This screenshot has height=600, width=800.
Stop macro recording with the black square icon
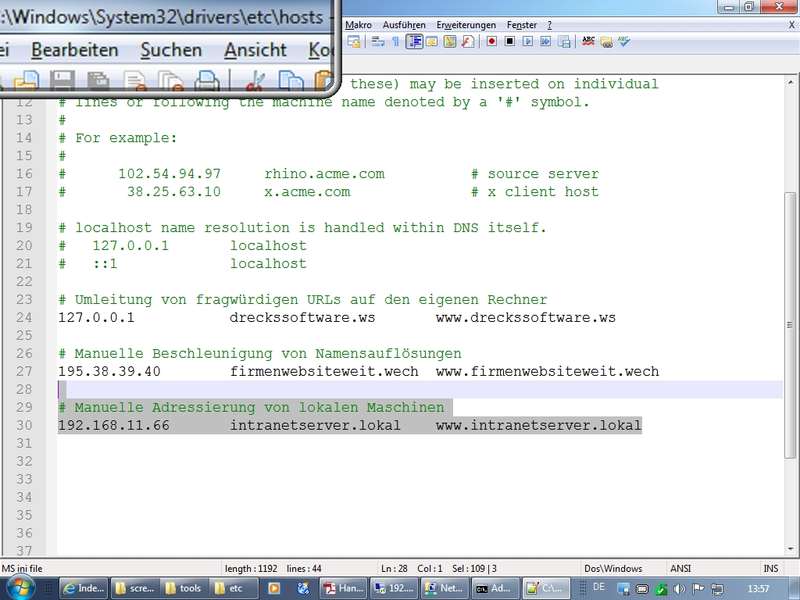(509, 41)
